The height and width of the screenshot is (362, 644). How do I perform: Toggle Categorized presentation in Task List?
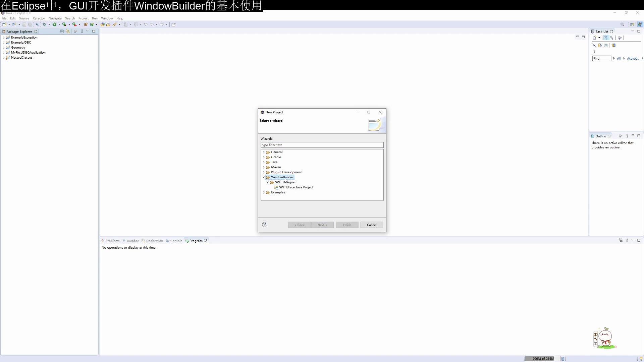tap(606, 38)
